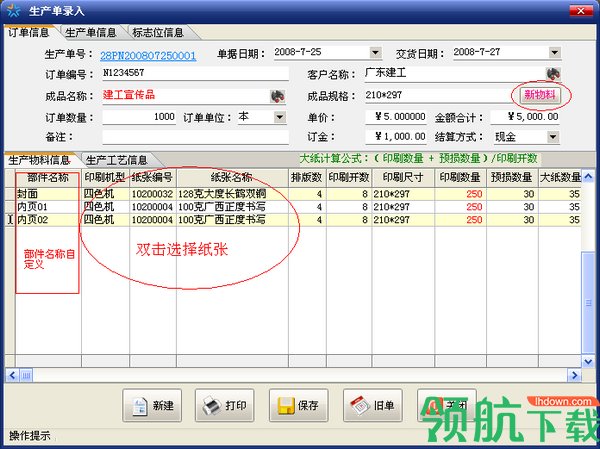Click the horizontal scroll left arrow

tap(12, 375)
